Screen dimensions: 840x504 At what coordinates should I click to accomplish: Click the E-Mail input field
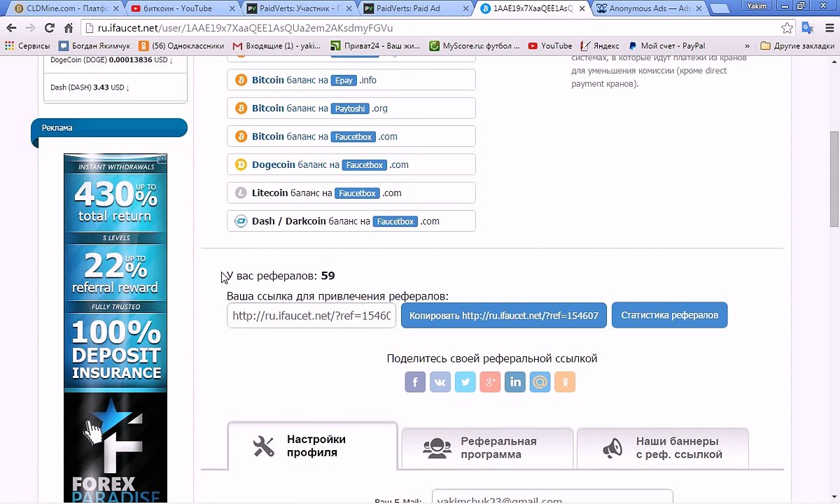click(552, 497)
